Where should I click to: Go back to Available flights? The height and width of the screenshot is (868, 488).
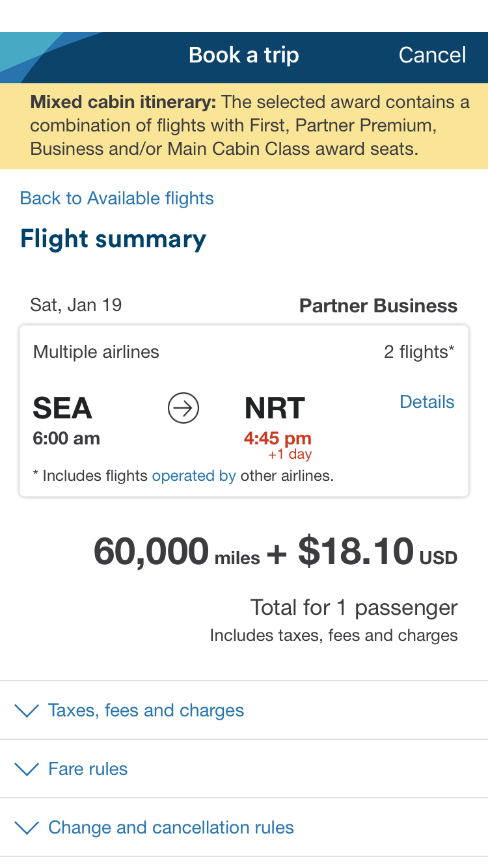click(117, 198)
